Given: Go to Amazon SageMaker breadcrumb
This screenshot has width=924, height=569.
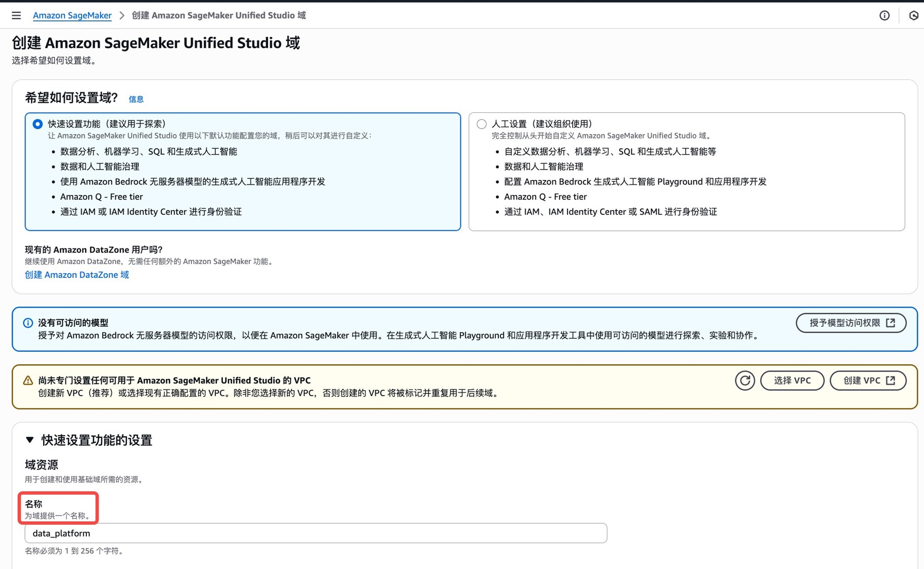Looking at the screenshot, I should pos(72,16).
